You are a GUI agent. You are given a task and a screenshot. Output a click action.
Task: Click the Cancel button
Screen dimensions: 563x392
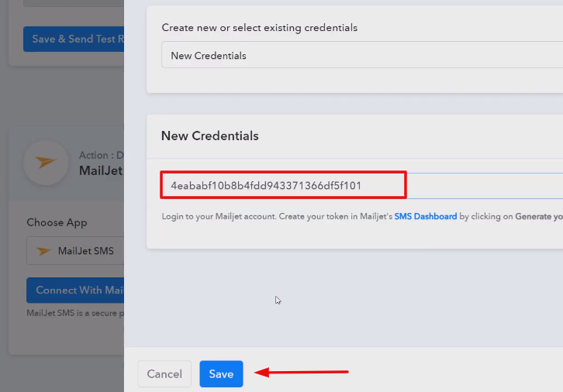coord(164,373)
